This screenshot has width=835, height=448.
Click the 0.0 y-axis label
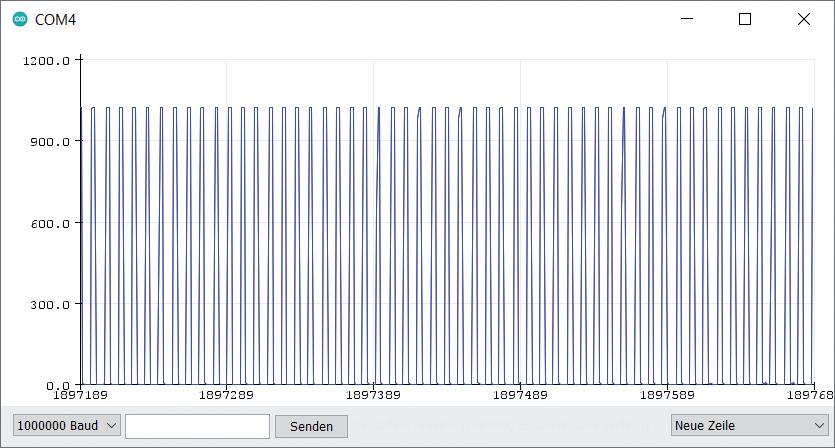pos(58,385)
